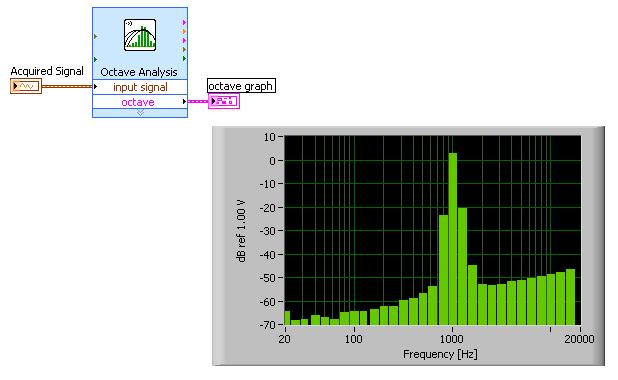The height and width of the screenshot is (380, 618).
Task: Click the octave graph label
Action: coord(241,86)
